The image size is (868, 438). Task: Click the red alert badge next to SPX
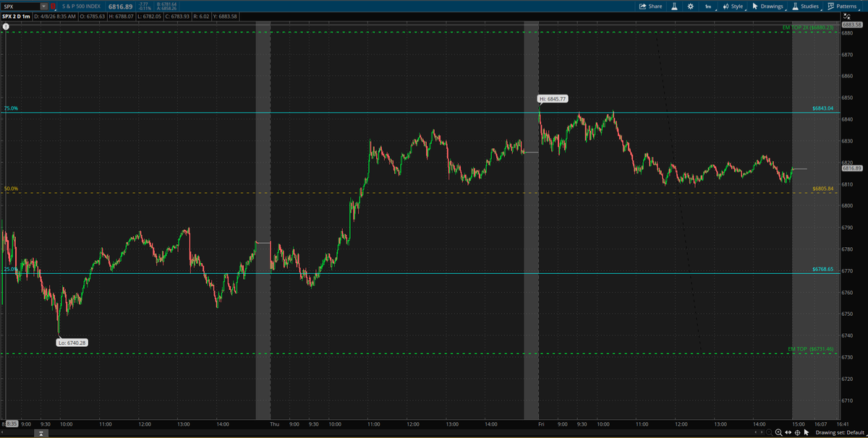pos(52,6)
